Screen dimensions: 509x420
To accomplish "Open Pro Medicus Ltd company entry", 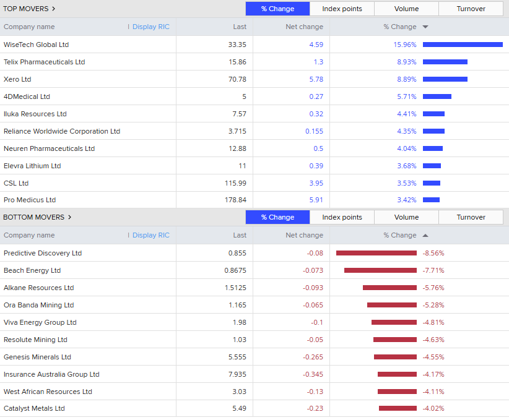I will 30,200.
